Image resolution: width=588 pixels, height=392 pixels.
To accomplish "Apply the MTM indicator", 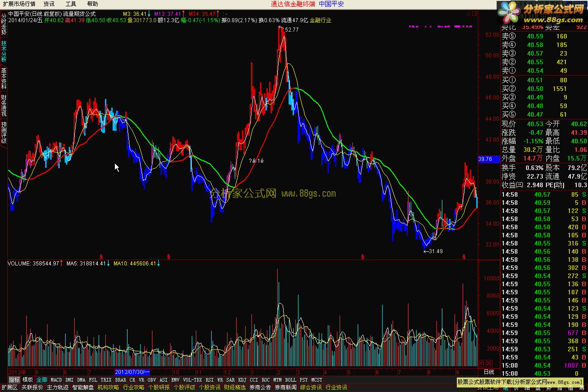I will pos(277,380).
